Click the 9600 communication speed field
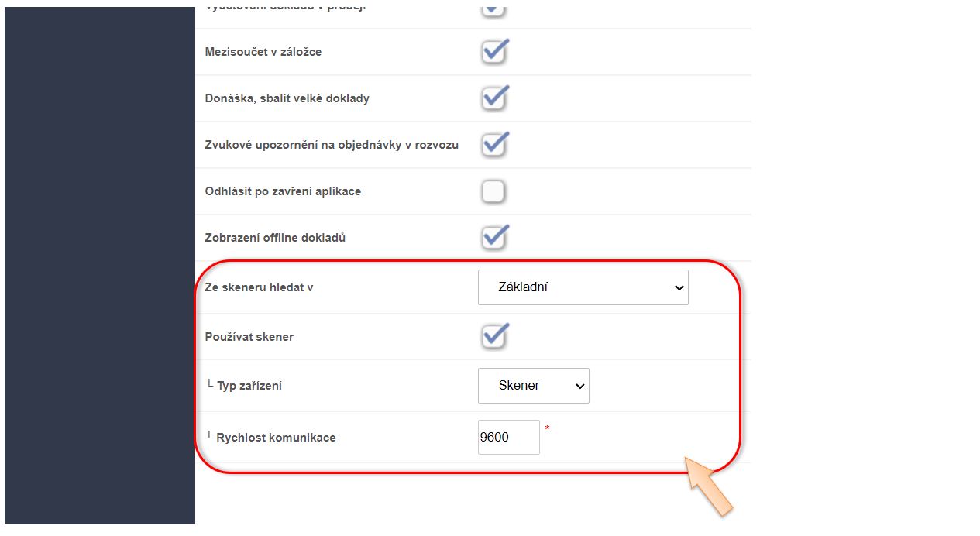The image size is (980, 536). [508, 438]
